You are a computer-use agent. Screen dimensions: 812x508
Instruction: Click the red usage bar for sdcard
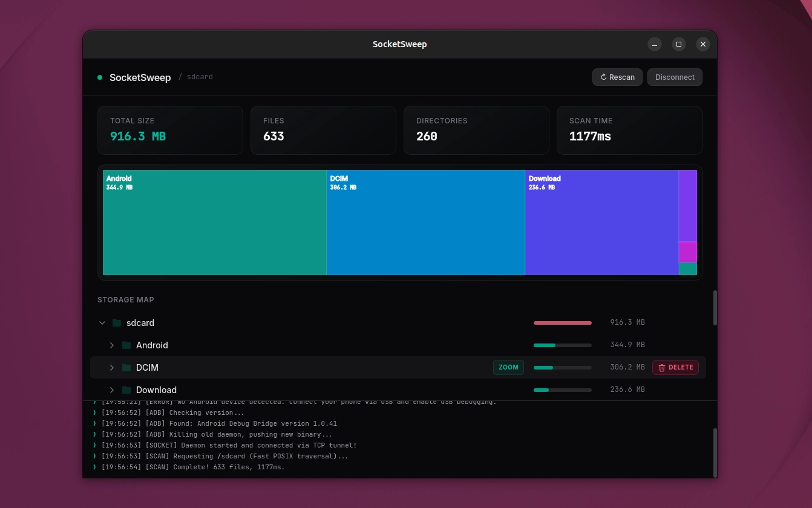[563, 323]
